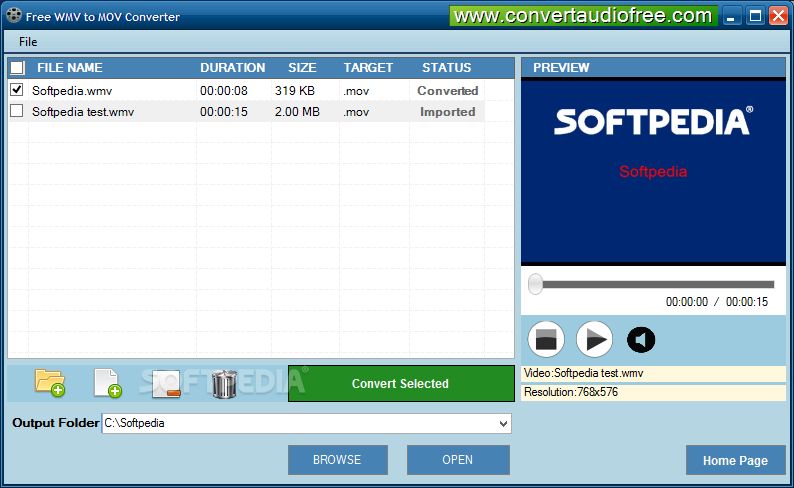Expand the Output Folder dropdown arrow
The image size is (794, 488).
tap(503, 424)
